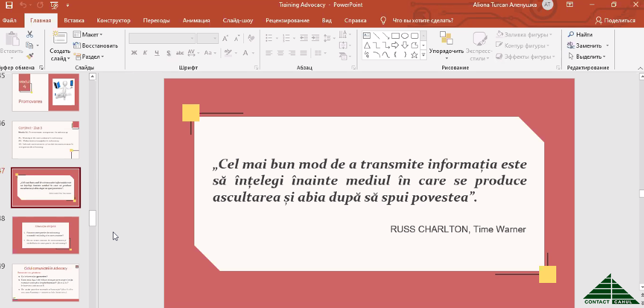Expand the Раздел section dropdown
Viewport: 644px width, 308px height.
click(92, 56)
